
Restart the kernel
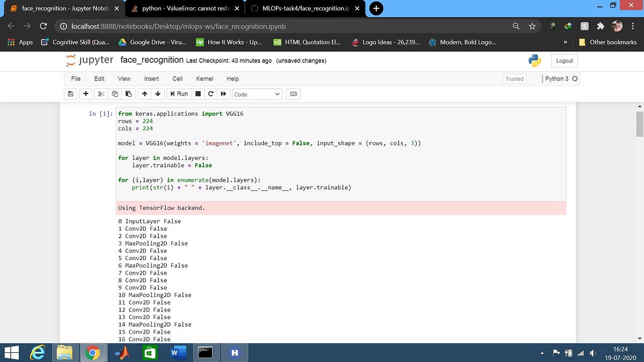210,94
